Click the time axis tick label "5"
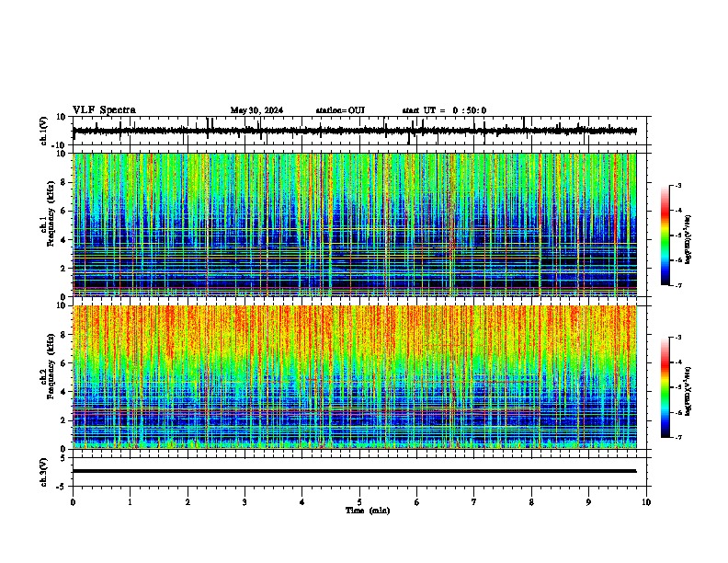 coord(359,502)
